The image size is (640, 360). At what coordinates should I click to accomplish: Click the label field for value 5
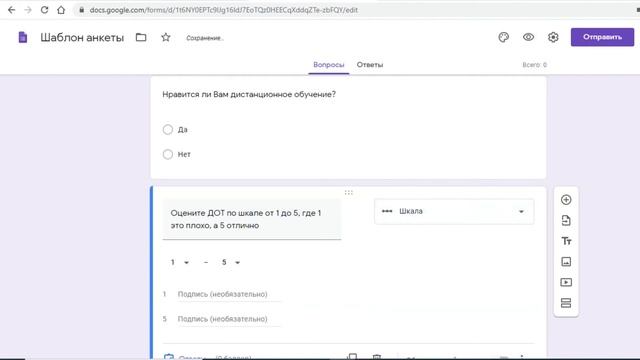(229, 319)
